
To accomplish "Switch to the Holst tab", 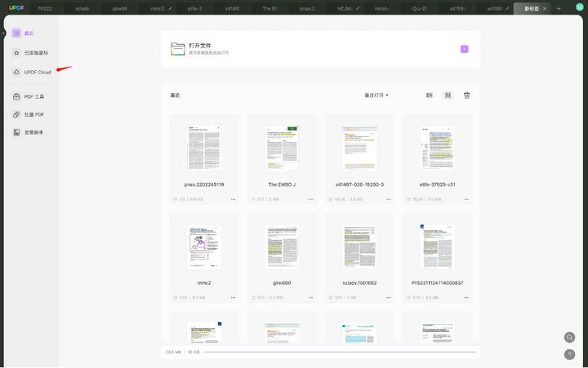I will point(382,8).
